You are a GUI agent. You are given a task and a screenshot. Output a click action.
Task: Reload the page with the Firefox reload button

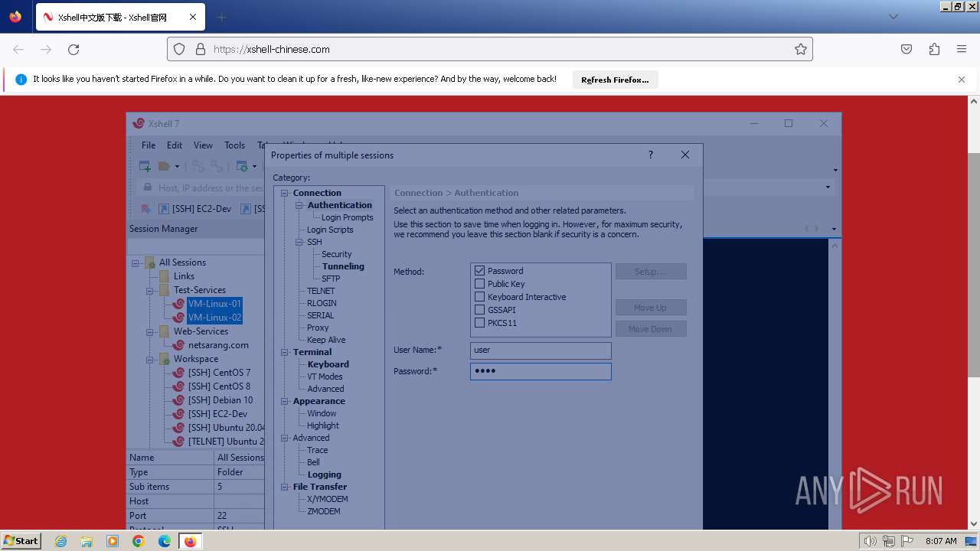coord(73,49)
